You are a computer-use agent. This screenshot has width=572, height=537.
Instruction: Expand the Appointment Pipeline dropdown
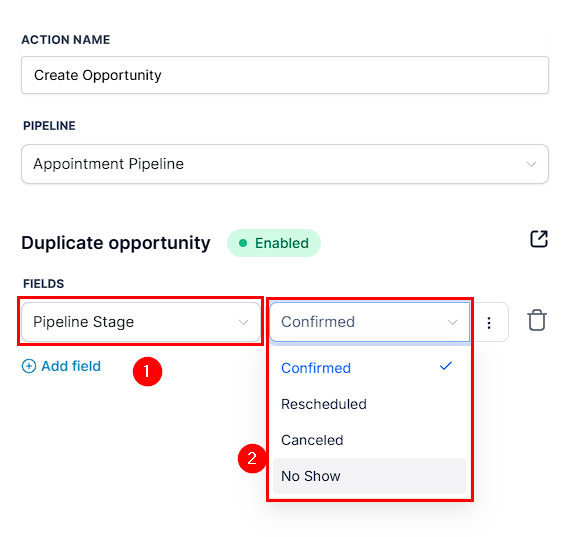point(285,164)
